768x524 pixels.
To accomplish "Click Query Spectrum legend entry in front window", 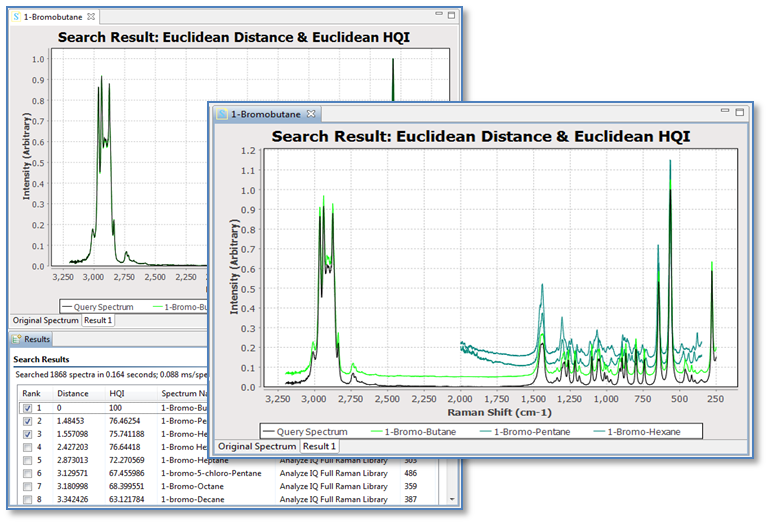I will pos(306,432).
